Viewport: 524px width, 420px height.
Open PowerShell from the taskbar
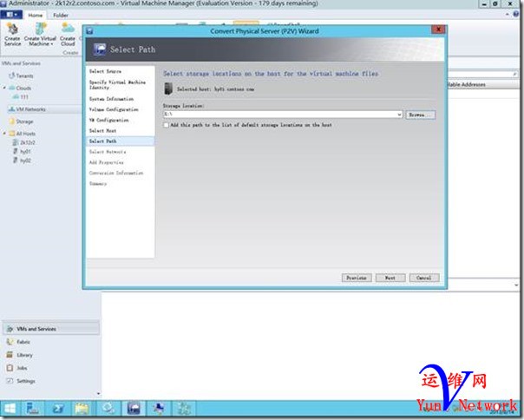(x=58, y=409)
